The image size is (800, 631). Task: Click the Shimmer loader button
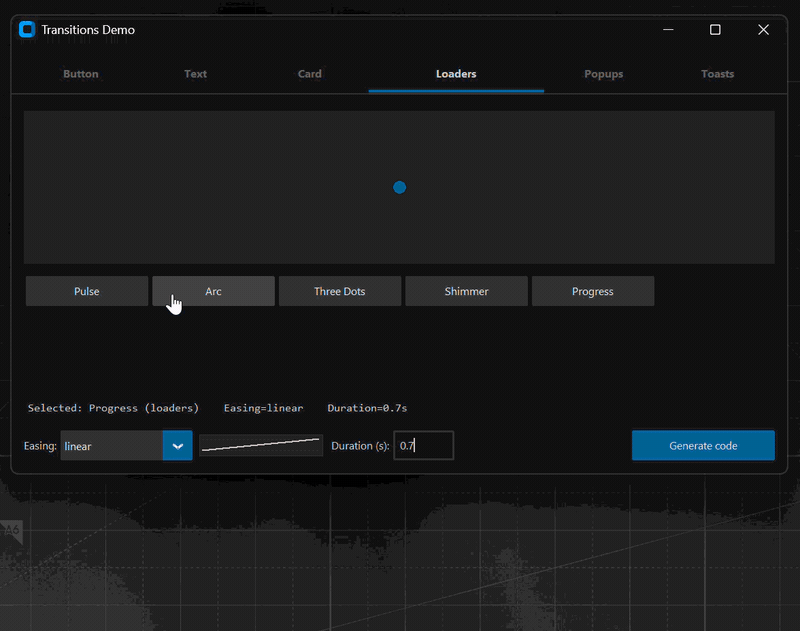click(x=466, y=291)
